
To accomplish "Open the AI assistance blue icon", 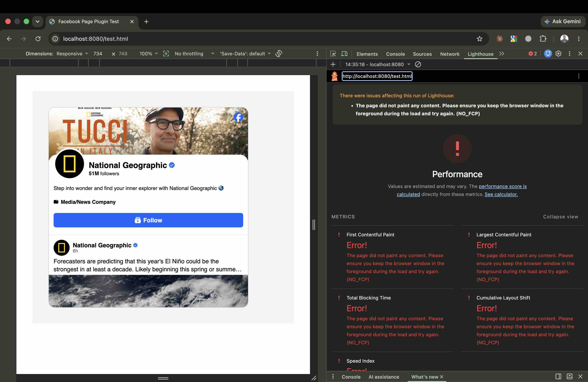I will [548, 54].
